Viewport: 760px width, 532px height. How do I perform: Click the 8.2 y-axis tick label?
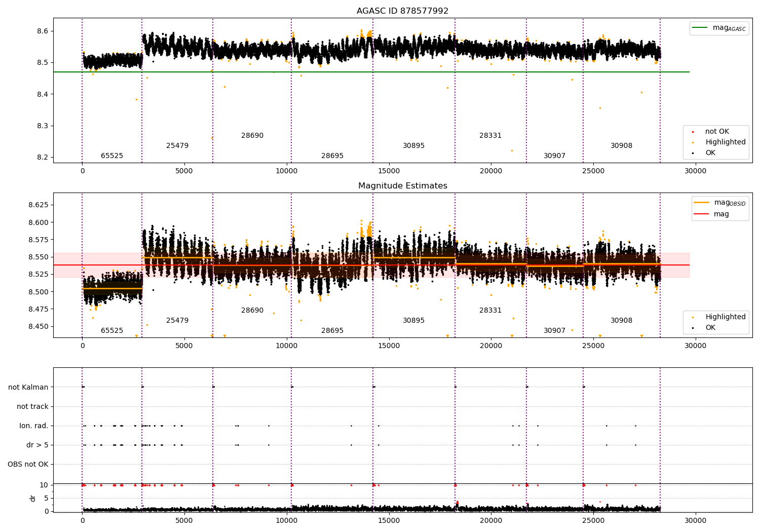point(42,158)
